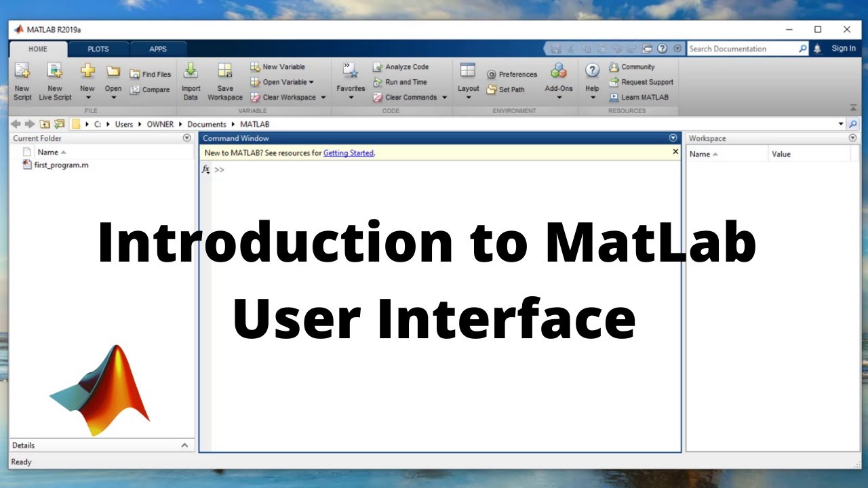Click Browse for folder icon
This screenshot has height=488, width=868.
pos(59,124)
